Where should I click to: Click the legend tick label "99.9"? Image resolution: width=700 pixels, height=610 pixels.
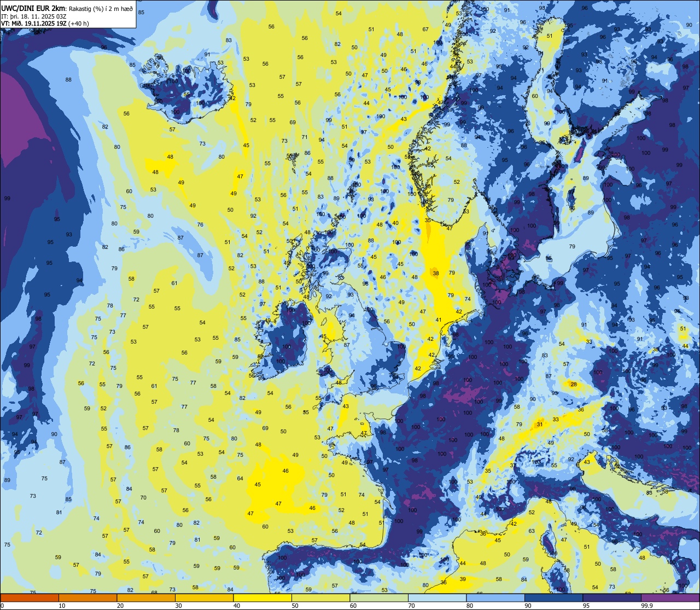[x=647, y=606]
